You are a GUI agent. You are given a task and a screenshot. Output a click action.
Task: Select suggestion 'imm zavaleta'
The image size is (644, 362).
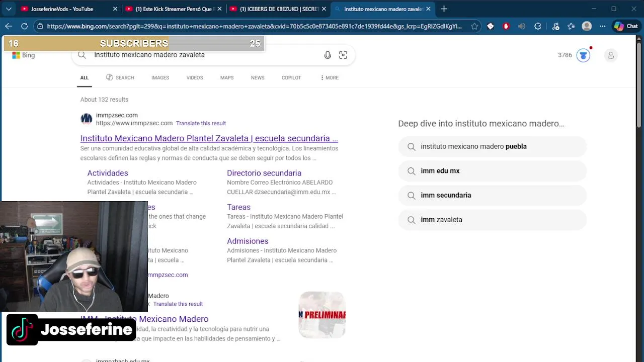tap(492, 220)
